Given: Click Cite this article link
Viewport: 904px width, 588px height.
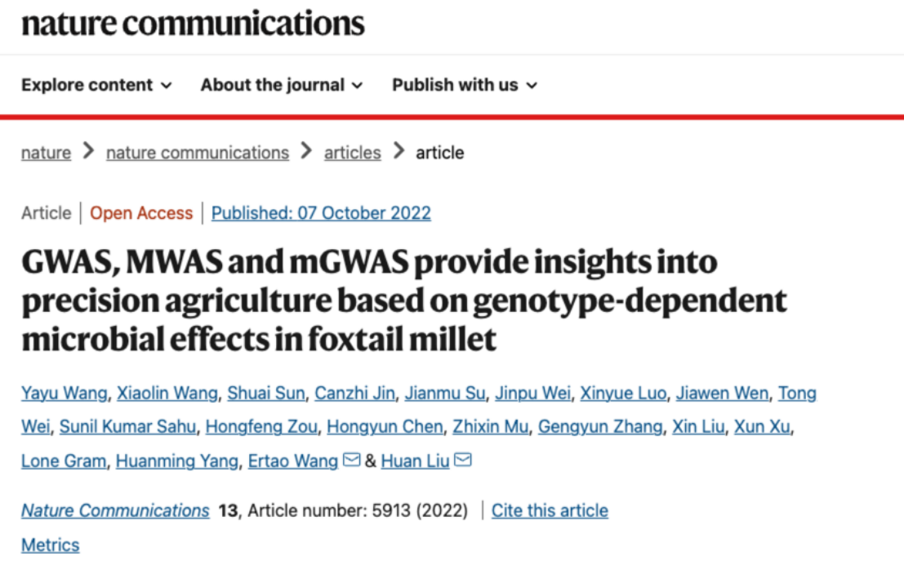Looking at the screenshot, I should tap(550, 510).
